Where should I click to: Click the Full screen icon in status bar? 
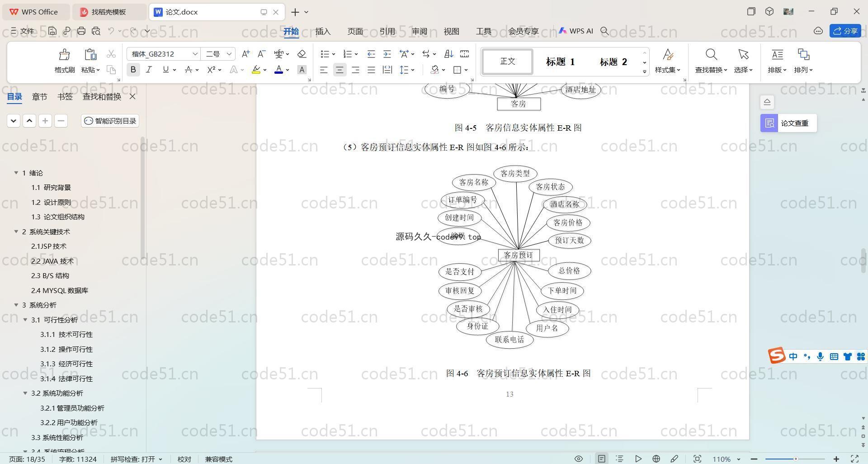point(854,459)
